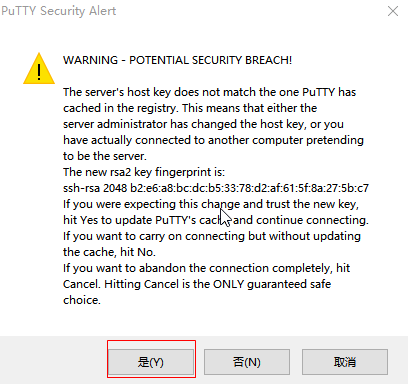Click the 'abandon the connection completely' line
This screenshot has height=384, width=408.
click(x=206, y=268)
